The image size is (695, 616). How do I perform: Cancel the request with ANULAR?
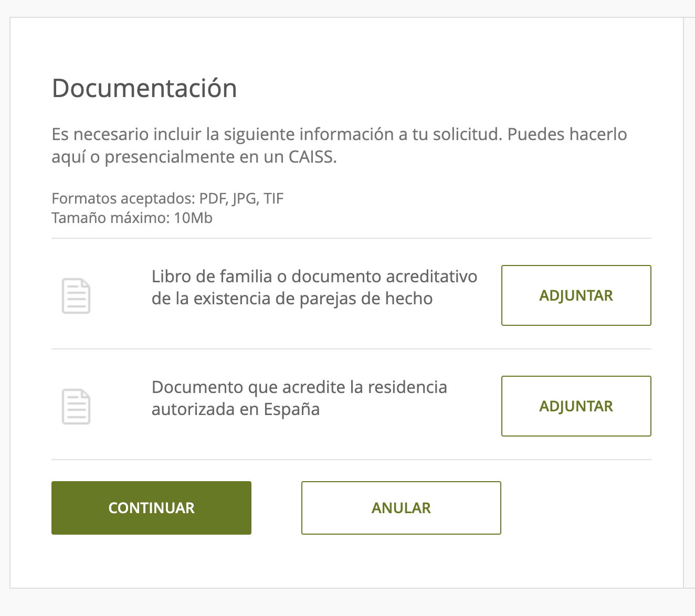(401, 508)
